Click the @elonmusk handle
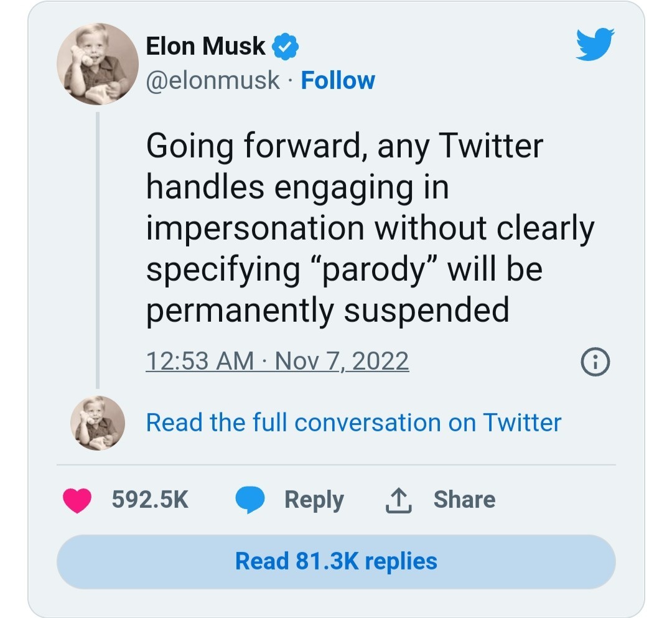The height and width of the screenshot is (618, 672). (x=213, y=80)
